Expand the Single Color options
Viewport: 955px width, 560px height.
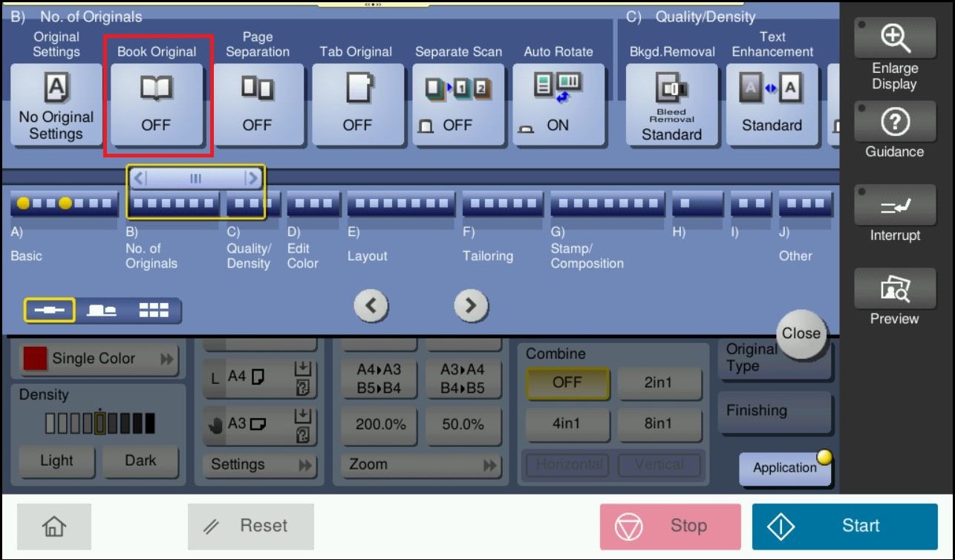tap(99, 359)
